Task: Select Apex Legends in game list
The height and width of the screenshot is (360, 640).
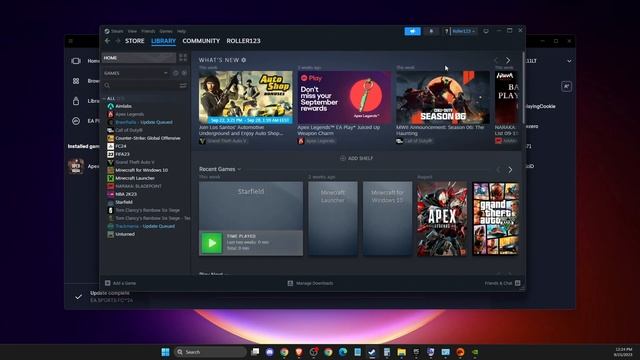Action: (129, 114)
